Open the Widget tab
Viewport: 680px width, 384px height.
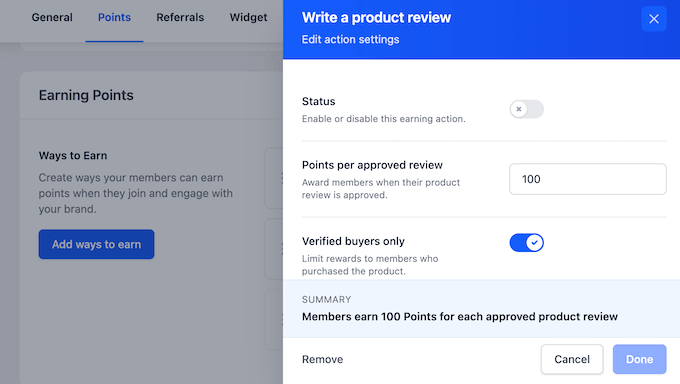(x=248, y=17)
